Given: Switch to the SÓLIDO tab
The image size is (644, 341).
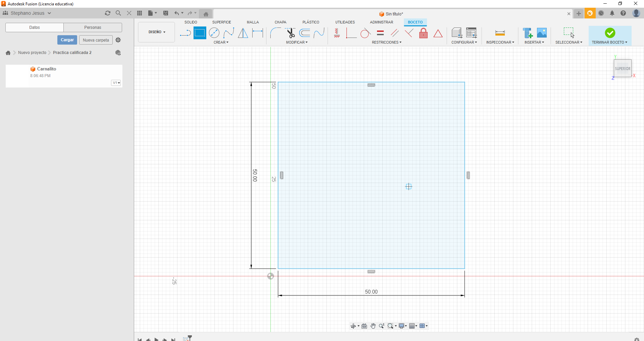Looking at the screenshot, I should pos(191,22).
